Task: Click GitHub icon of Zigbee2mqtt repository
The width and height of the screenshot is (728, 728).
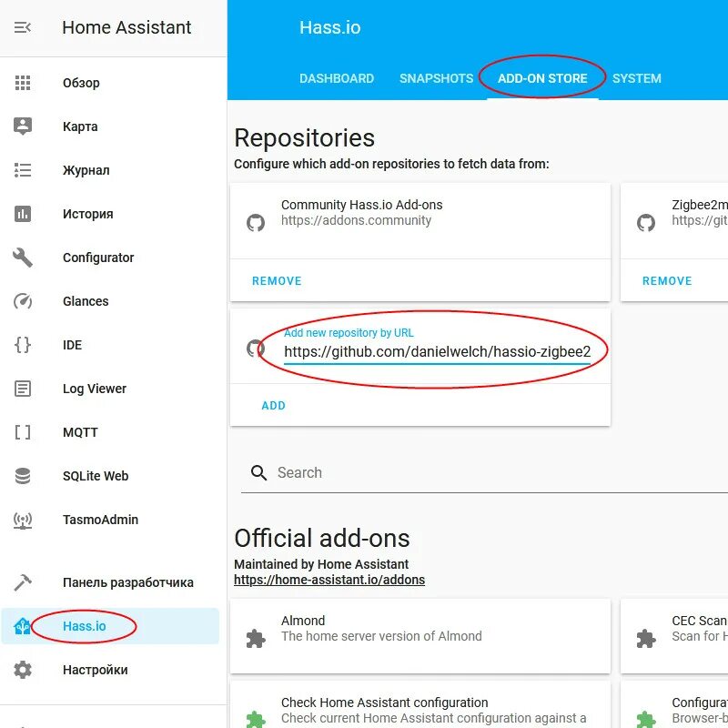Action: [x=646, y=223]
